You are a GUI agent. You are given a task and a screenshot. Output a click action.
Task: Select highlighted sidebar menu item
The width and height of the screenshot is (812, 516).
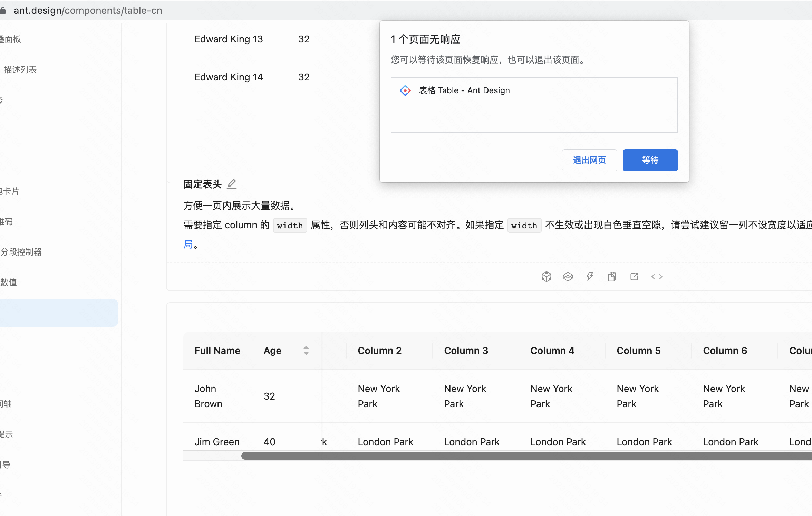(59, 313)
